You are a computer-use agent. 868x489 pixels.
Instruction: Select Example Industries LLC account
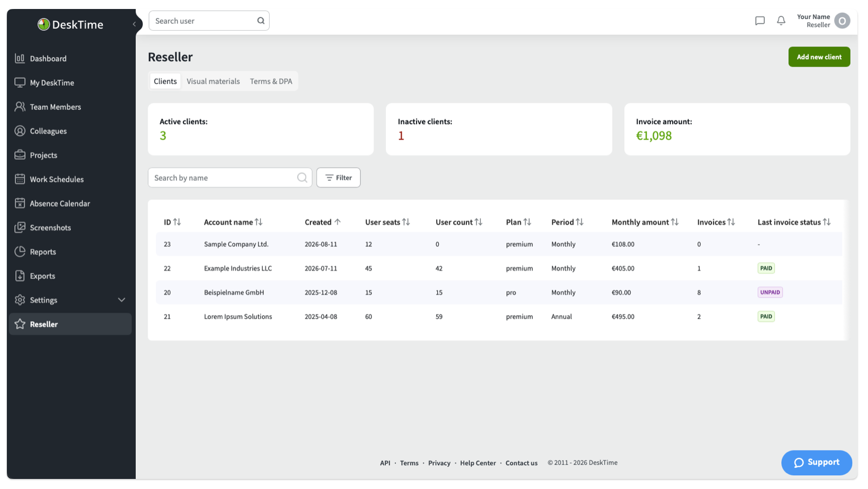coord(238,269)
